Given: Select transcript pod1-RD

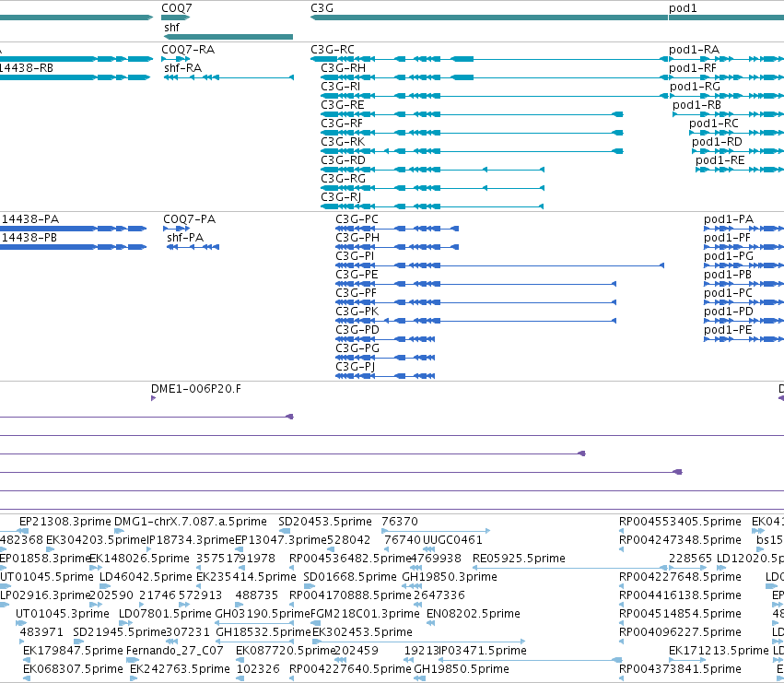Looking at the screenshot, I should [x=738, y=151].
